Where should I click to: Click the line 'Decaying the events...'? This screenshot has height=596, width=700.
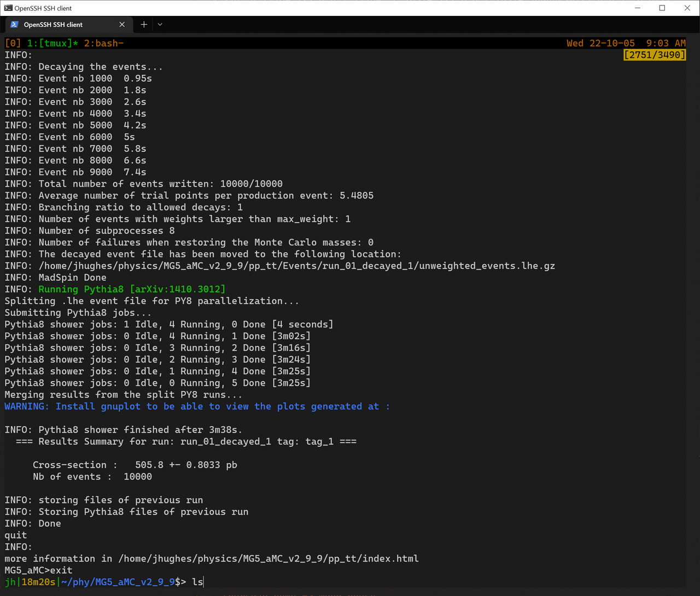(x=84, y=67)
